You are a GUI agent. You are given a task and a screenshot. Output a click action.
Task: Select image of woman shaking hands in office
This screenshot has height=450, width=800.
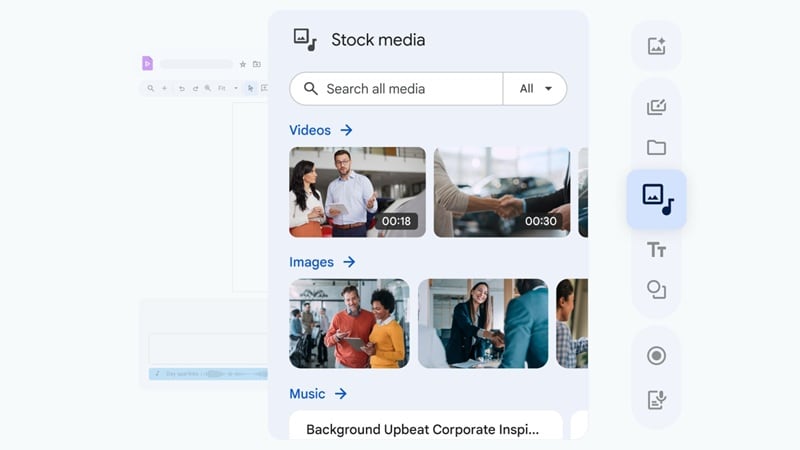tap(483, 323)
